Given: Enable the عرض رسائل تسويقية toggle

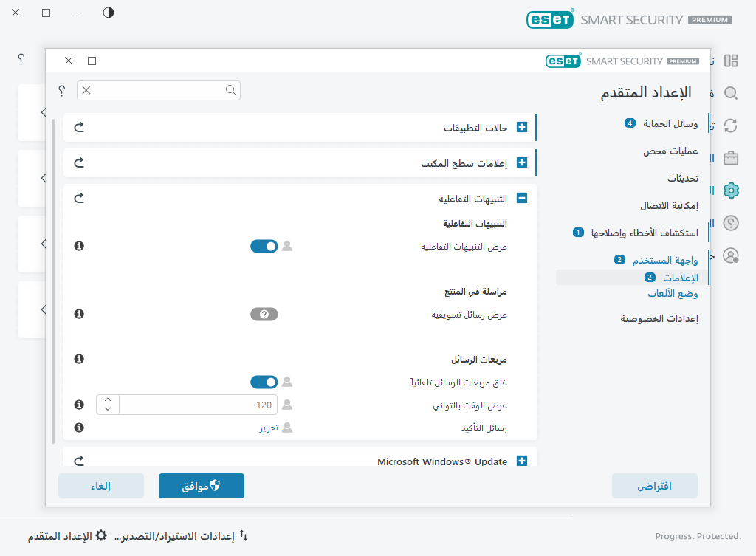Looking at the screenshot, I should [264, 314].
